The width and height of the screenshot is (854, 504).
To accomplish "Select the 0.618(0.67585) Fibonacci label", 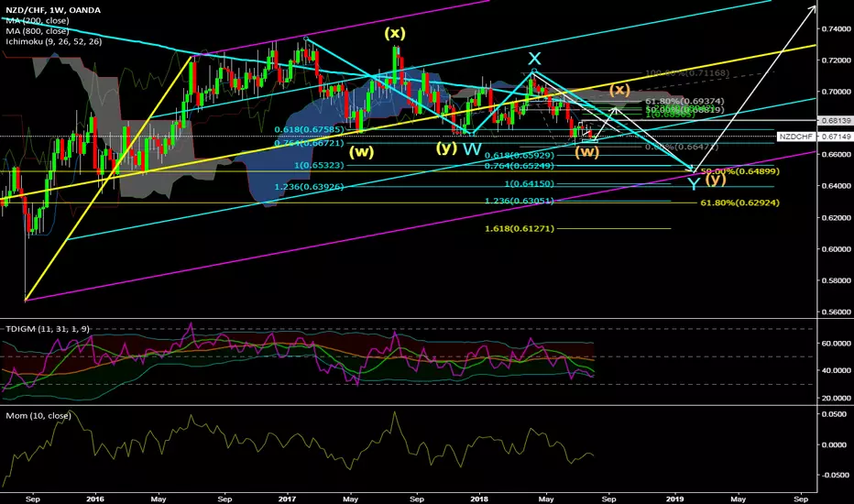I will 309,130.
